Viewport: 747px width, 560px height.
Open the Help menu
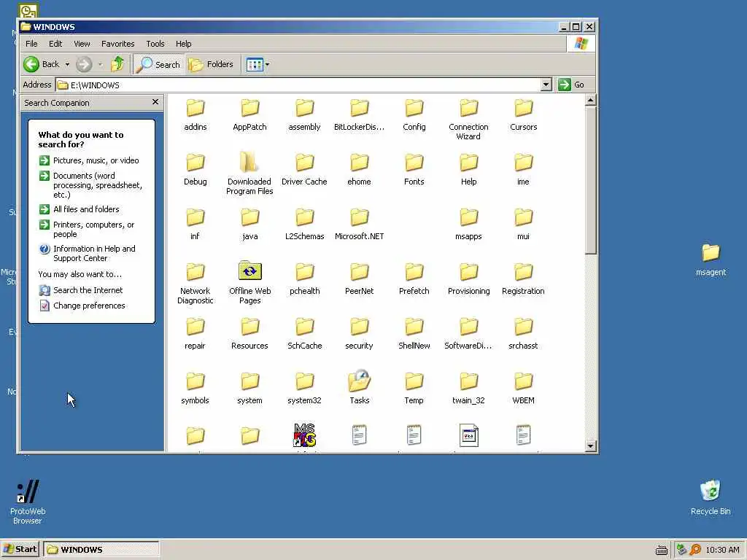click(x=183, y=44)
